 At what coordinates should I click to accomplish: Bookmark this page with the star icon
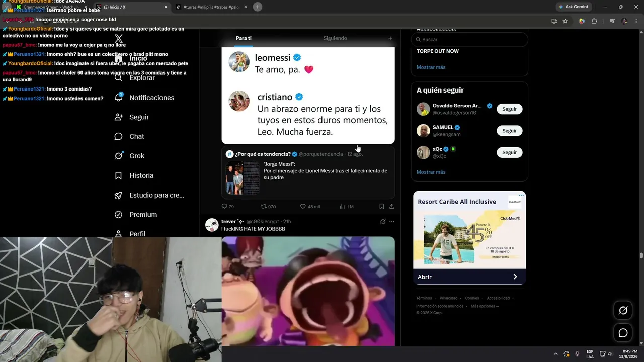coord(565,21)
